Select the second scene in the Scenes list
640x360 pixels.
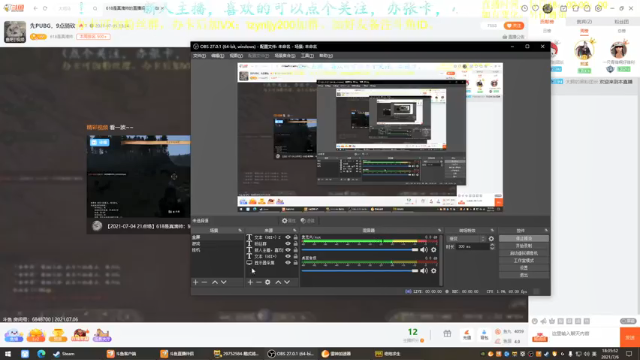217,244
